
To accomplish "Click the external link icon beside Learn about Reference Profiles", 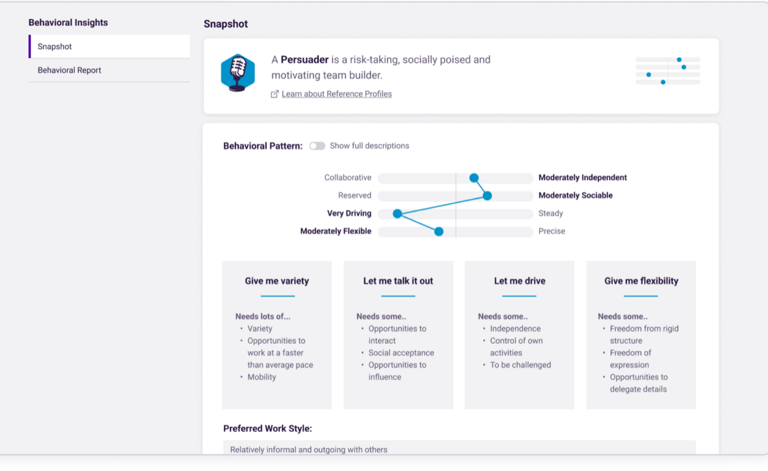I will click(275, 94).
